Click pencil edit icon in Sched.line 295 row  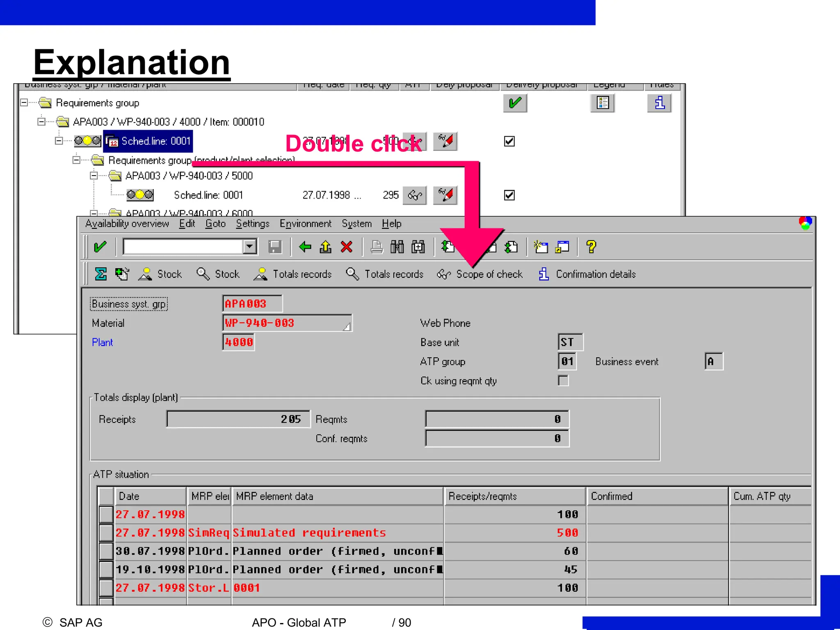(445, 195)
